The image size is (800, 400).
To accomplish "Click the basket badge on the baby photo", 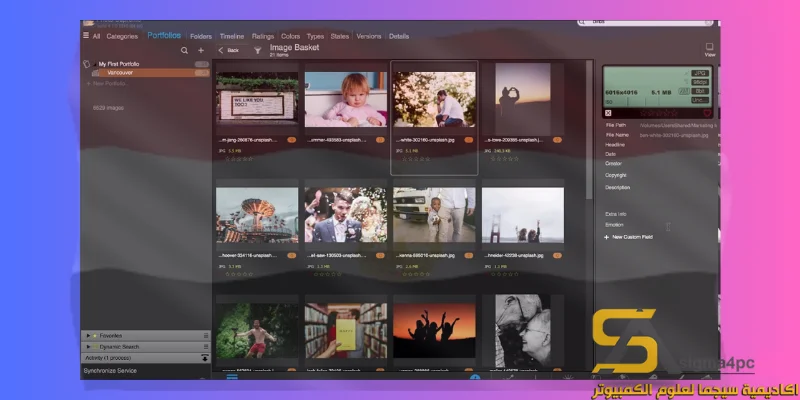I will tap(380, 140).
